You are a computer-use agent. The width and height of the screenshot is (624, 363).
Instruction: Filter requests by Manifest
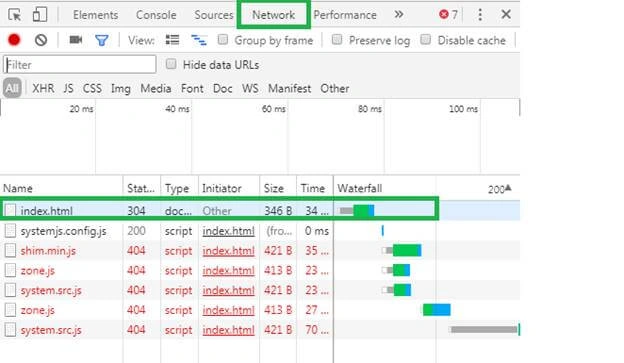(289, 88)
